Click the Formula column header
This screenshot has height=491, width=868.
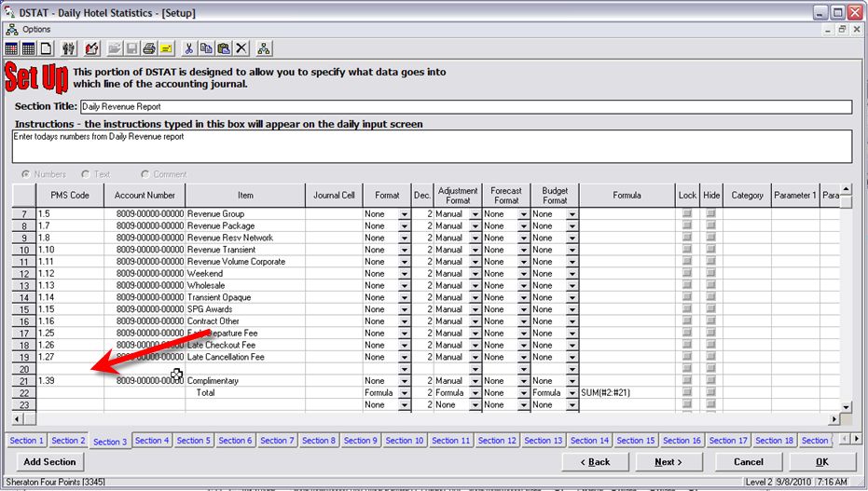click(627, 195)
